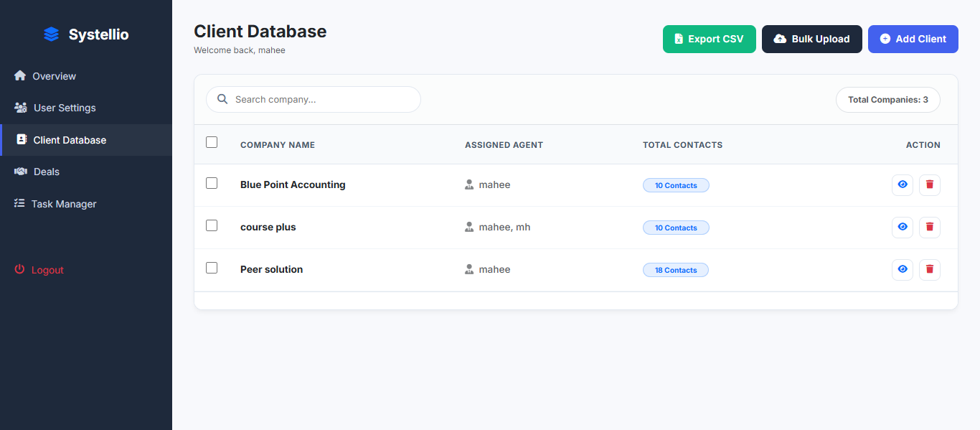Screen dimensions: 980x430
Task: View Blue Point Accounting details eye icon
Action: pyautogui.click(x=903, y=184)
